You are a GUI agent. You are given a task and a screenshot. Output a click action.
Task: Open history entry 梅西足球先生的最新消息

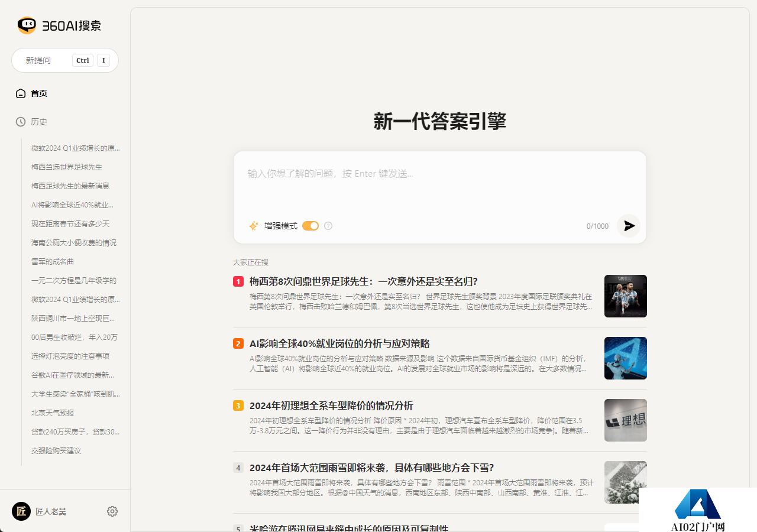click(70, 186)
